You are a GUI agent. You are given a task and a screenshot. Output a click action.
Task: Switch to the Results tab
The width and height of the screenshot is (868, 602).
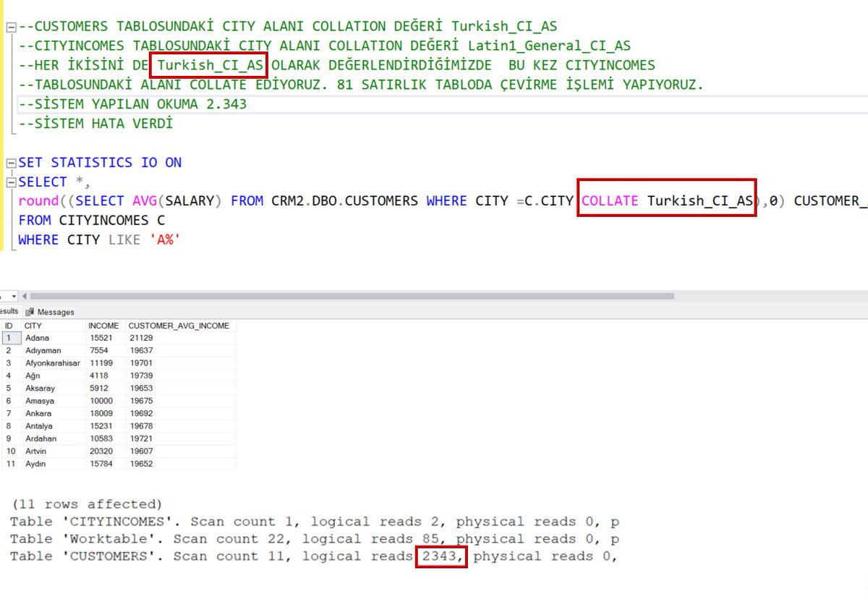9,311
